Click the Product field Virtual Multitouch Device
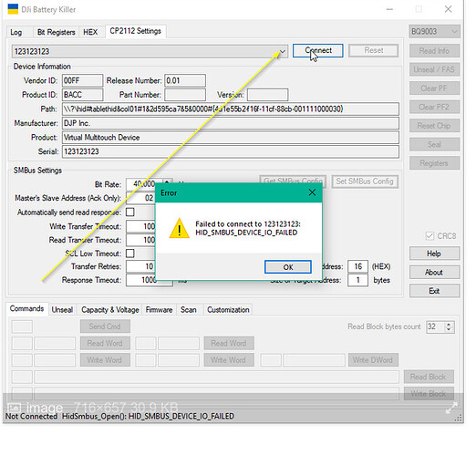This screenshot has height=456, width=476. (231, 138)
